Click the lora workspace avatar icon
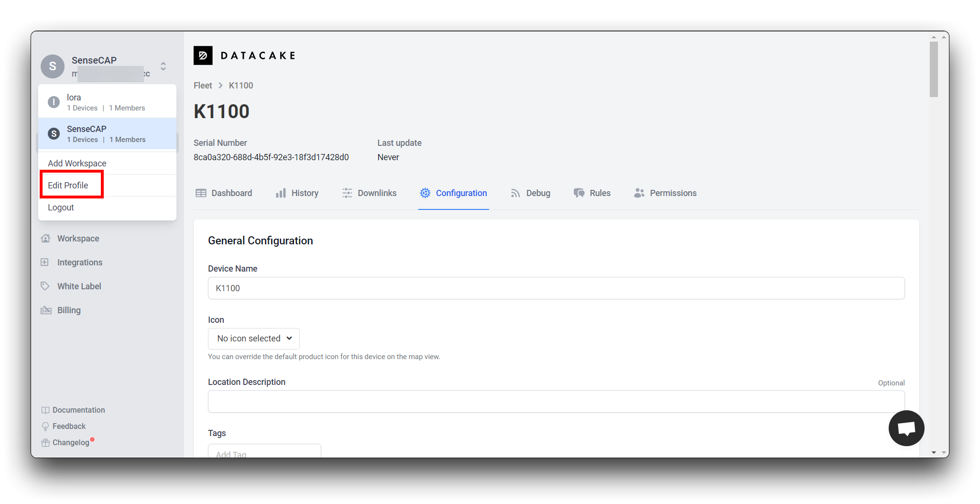Screen dimensions: 980x504 point(54,102)
